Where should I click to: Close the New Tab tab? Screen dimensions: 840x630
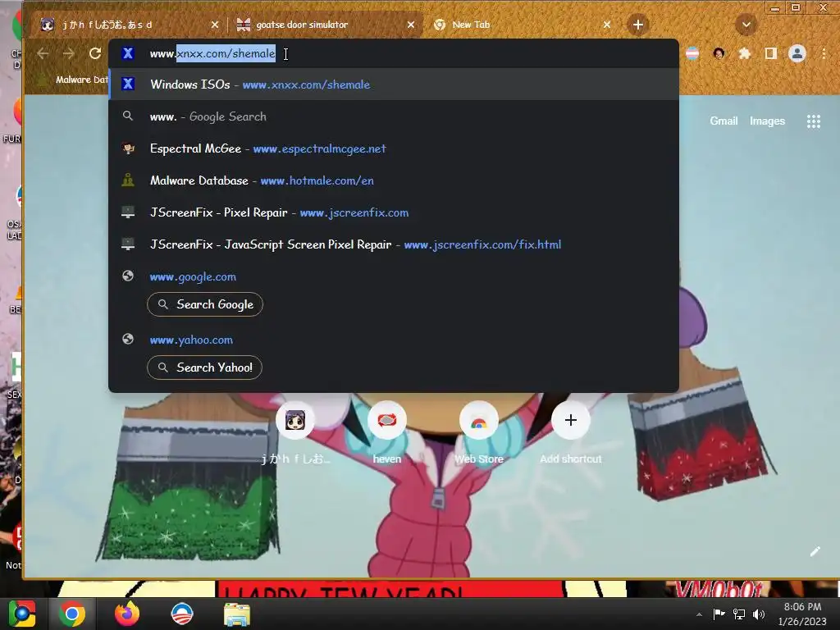pyautogui.click(x=607, y=25)
